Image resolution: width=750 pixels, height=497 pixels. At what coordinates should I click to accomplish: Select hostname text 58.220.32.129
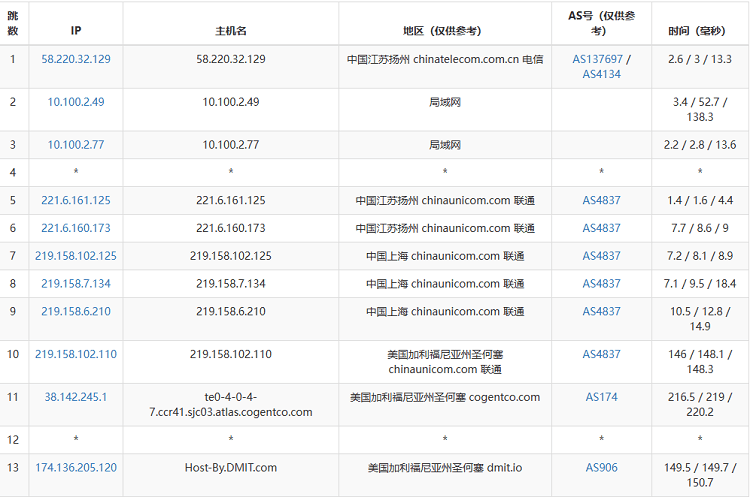pyautogui.click(x=231, y=59)
